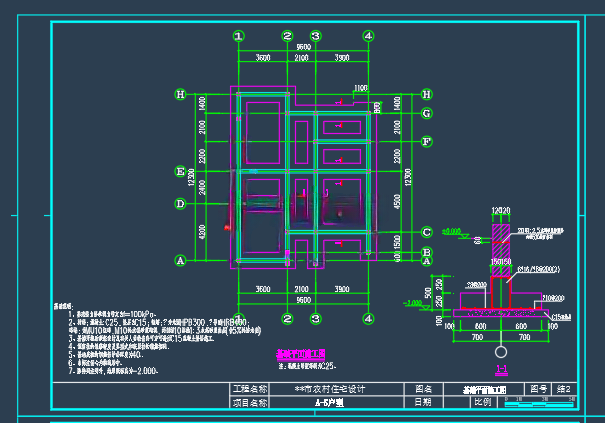
Task: Select the 4500 dimension text
Action: point(397,202)
